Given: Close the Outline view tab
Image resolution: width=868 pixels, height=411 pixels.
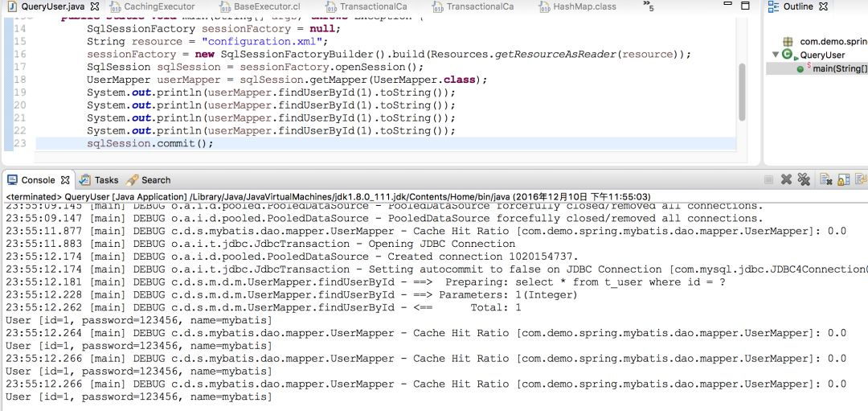Looking at the screenshot, I should pyautogui.click(x=823, y=6).
